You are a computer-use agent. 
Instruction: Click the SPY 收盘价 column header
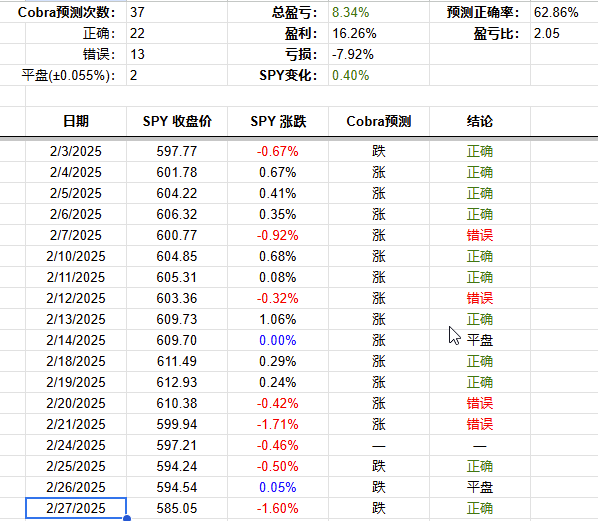click(177, 121)
